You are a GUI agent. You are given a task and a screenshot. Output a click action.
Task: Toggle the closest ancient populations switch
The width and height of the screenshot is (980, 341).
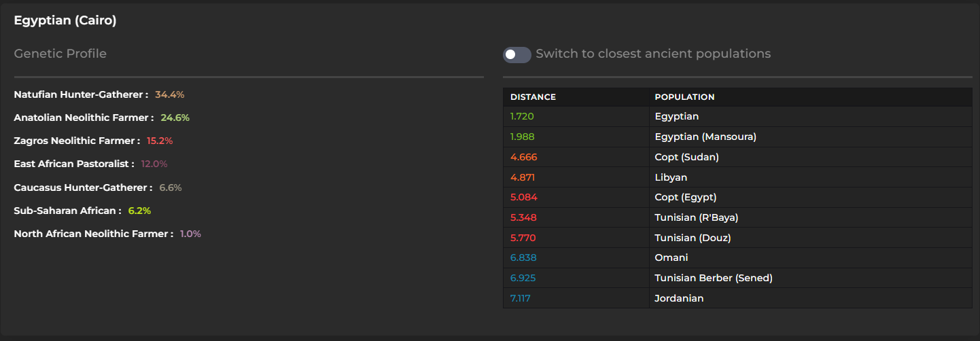tap(517, 54)
